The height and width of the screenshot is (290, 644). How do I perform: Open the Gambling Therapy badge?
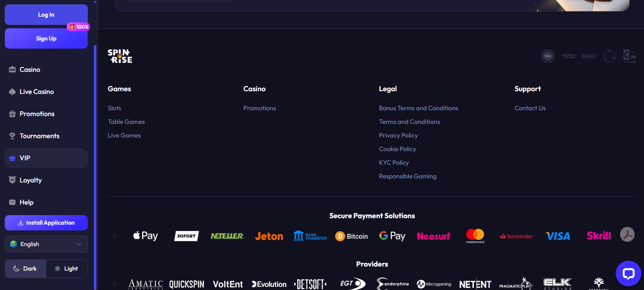pos(568,56)
